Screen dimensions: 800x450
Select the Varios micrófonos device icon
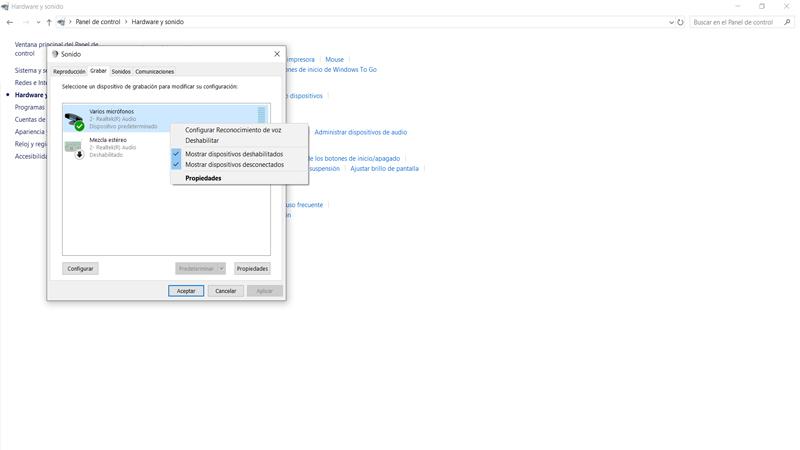pos(74,120)
